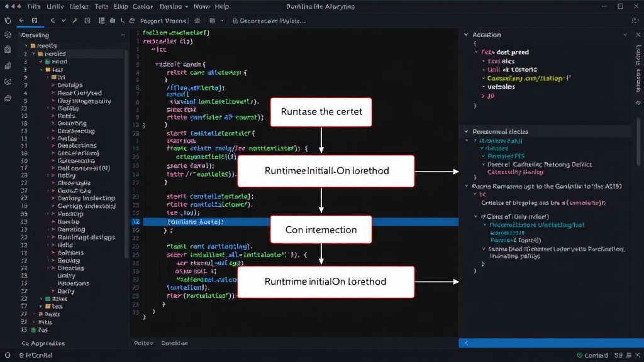Screen dimensions: 644x362
Task: Collapse the top root folder in tree
Action: coord(26,45)
